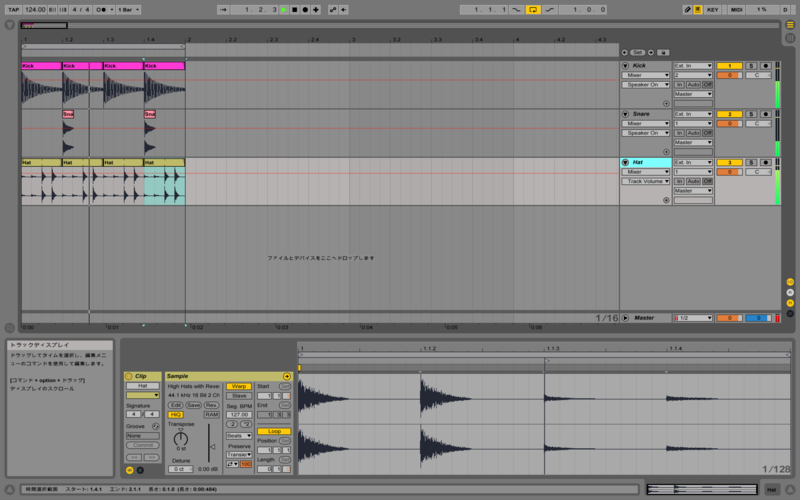Collapse the Snare track with its fold triangle
The image size is (800, 500).
625,114
